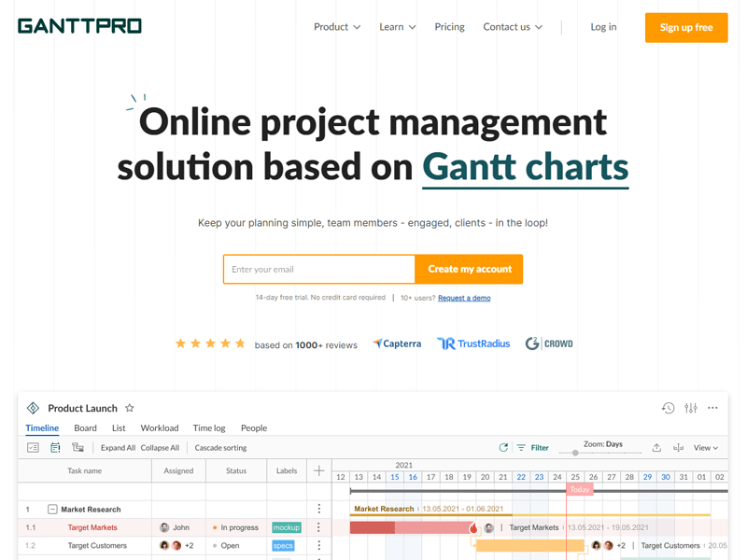Click the Status column header
Viewport: 747px width, 560px height.
coord(236,471)
